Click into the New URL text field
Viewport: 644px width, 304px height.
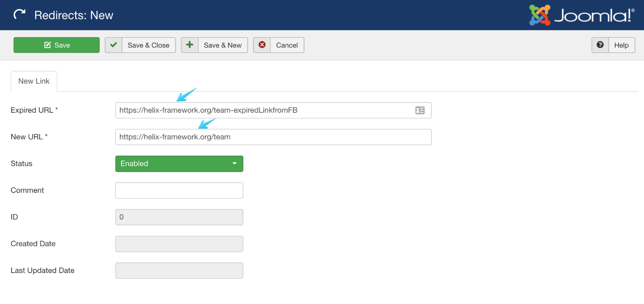click(273, 137)
